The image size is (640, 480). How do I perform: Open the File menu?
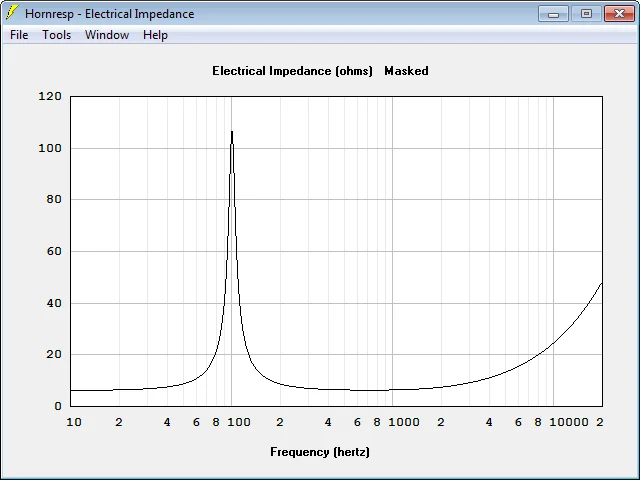coord(19,35)
